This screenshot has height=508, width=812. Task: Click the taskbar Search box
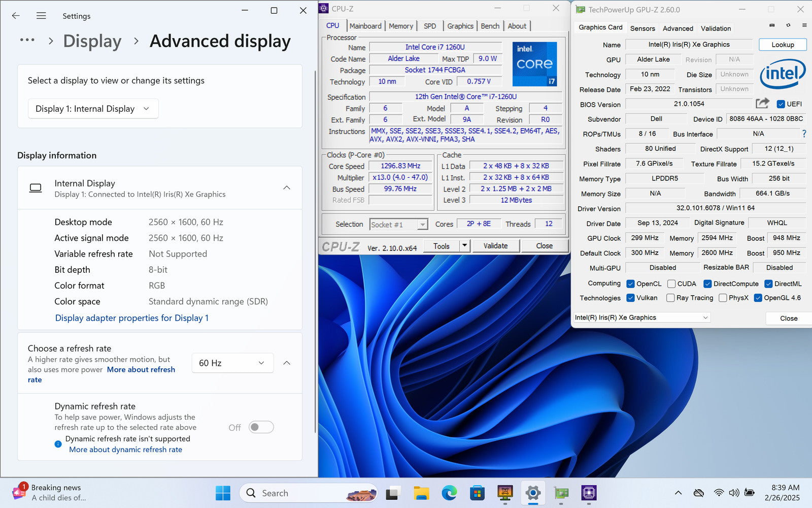pyautogui.click(x=309, y=493)
